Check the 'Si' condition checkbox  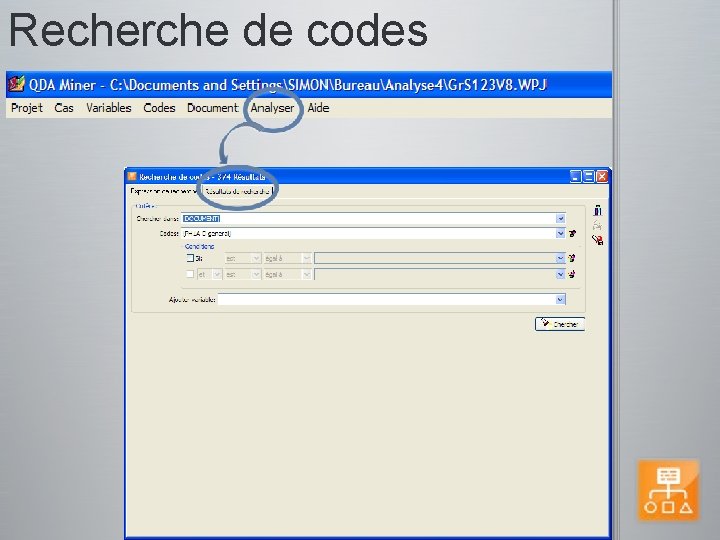[x=190, y=258]
